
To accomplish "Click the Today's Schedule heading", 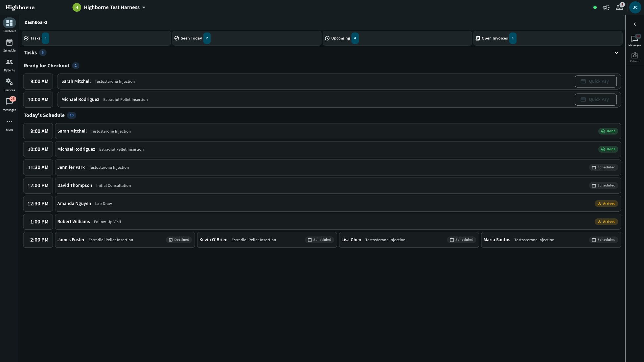I will [44, 115].
